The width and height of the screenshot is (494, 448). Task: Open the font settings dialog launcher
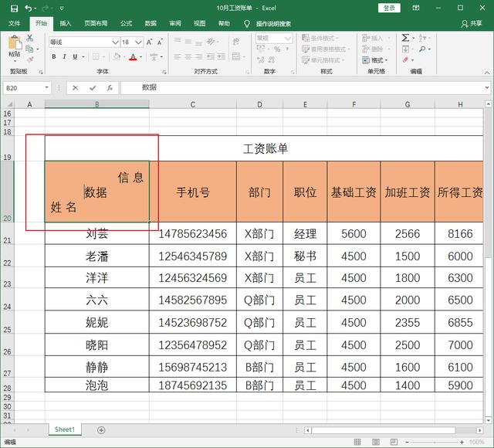[164, 72]
